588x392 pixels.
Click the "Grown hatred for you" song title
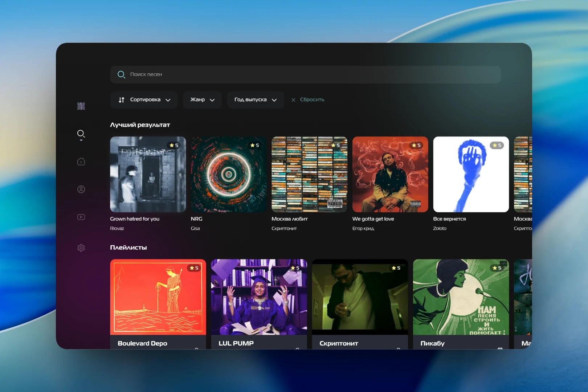(135, 219)
